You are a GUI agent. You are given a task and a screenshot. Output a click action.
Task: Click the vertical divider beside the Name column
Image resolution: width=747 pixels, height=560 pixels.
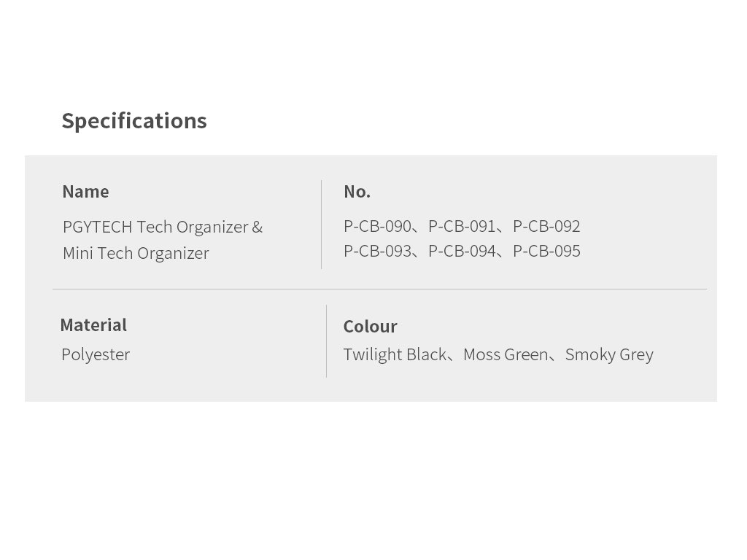[x=321, y=225]
